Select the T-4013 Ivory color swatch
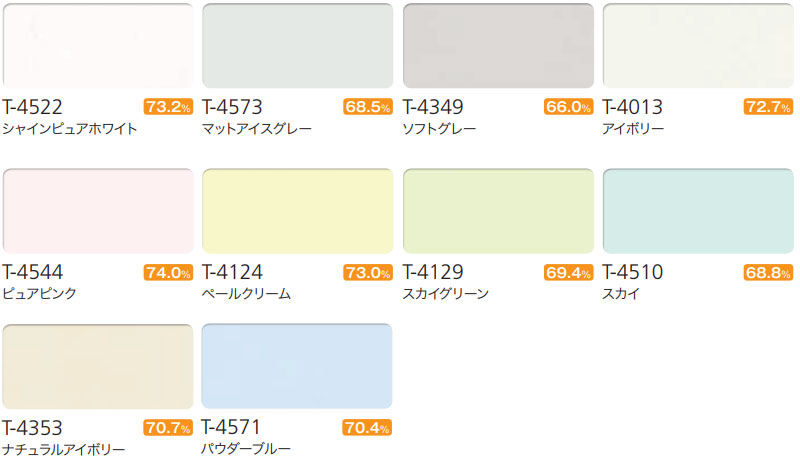This screenshot has height=461, width=800. [x=698, y=46]
